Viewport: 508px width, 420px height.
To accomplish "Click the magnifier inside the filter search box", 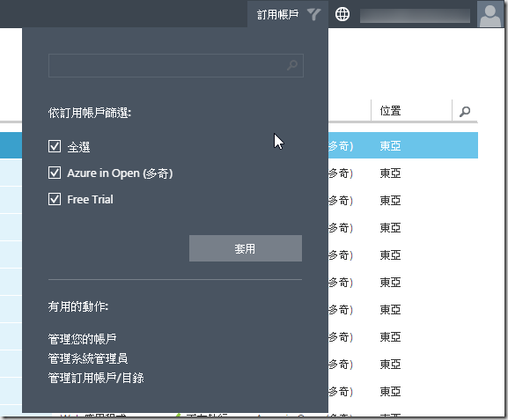I will pyautogui.click(x=292, y=65).
